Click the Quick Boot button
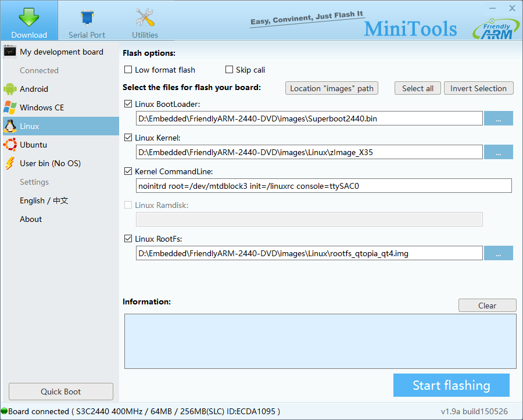The image size is (523, 420). (60, 392)
